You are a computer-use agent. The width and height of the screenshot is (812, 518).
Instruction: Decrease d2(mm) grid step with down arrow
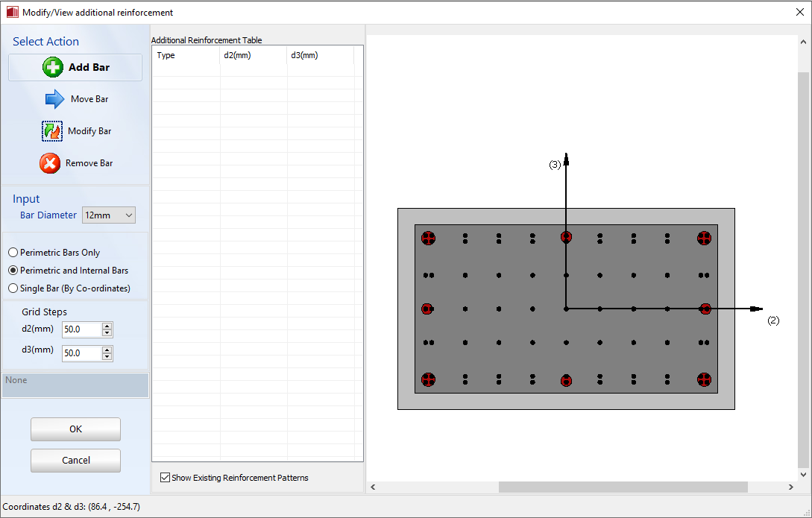107,332
